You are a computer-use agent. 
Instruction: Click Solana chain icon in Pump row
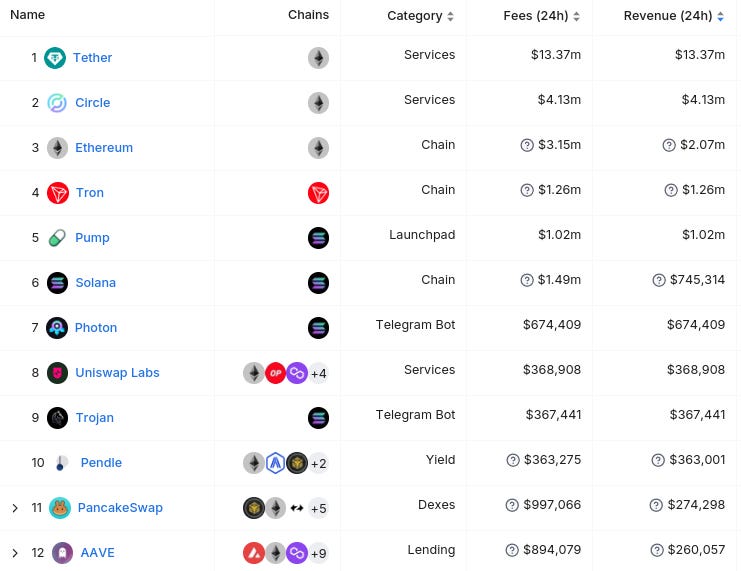319,238
